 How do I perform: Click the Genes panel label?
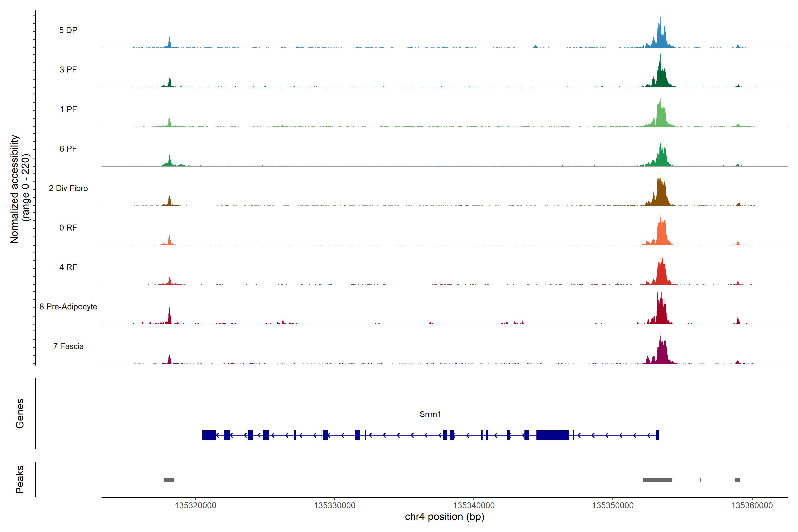pyautogui.click(x=20, y=414)
